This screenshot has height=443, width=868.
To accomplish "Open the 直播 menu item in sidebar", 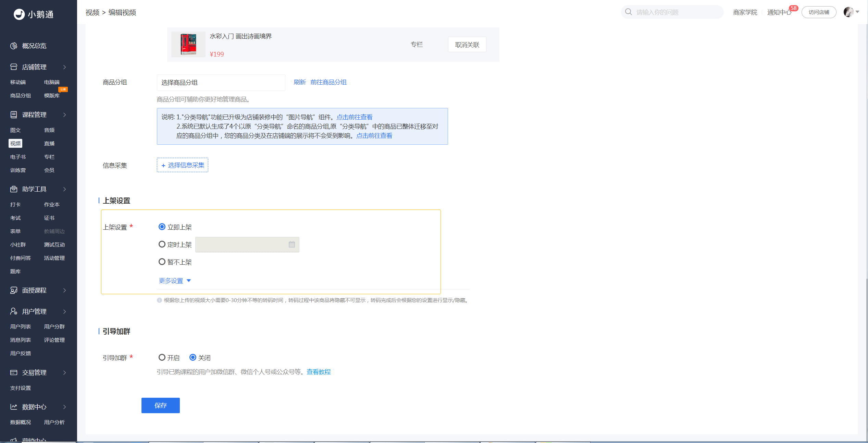I will (x=49, y=143).
